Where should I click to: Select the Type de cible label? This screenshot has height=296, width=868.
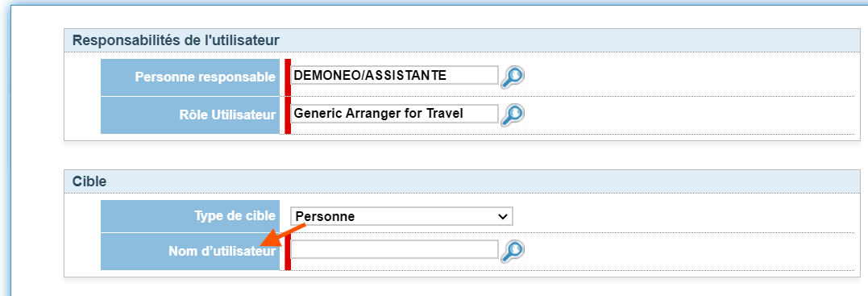tap(235, 215)
